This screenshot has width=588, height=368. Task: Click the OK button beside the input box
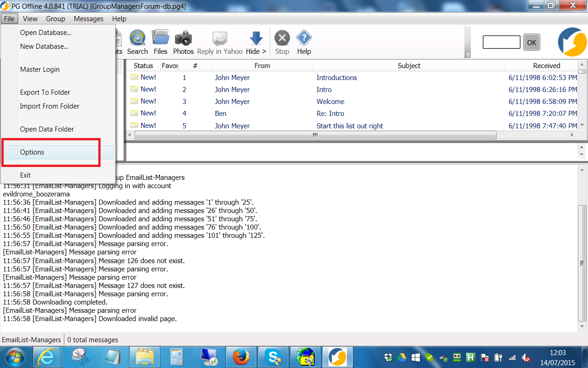tap(531, 42)
